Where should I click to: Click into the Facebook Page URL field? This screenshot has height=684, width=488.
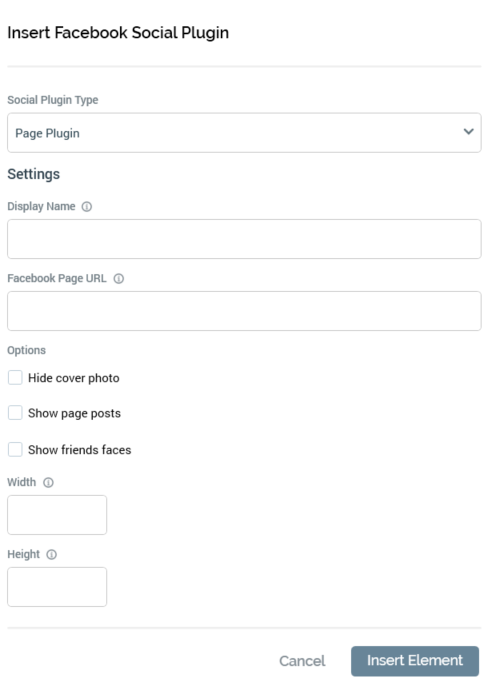pos(244,311)
